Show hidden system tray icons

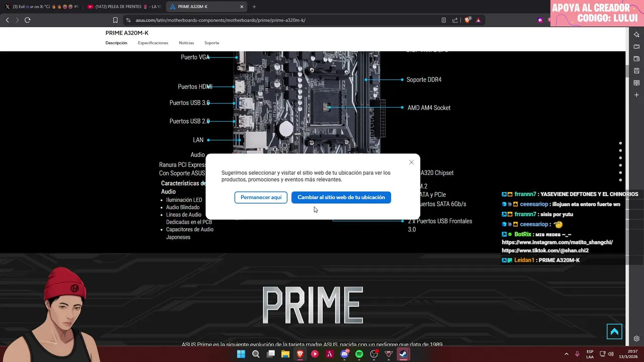(x=567, y=354)
